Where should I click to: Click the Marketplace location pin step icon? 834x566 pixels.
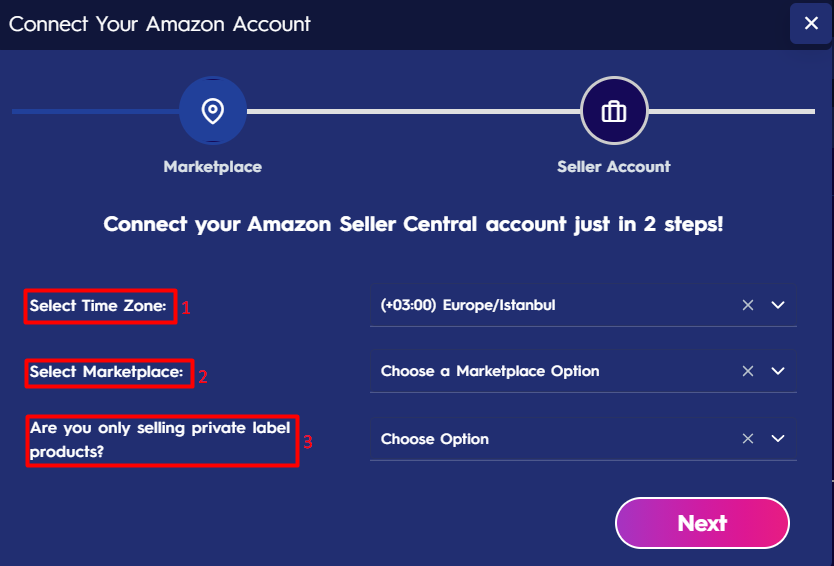pyautogui.click(x=213, y=111)
